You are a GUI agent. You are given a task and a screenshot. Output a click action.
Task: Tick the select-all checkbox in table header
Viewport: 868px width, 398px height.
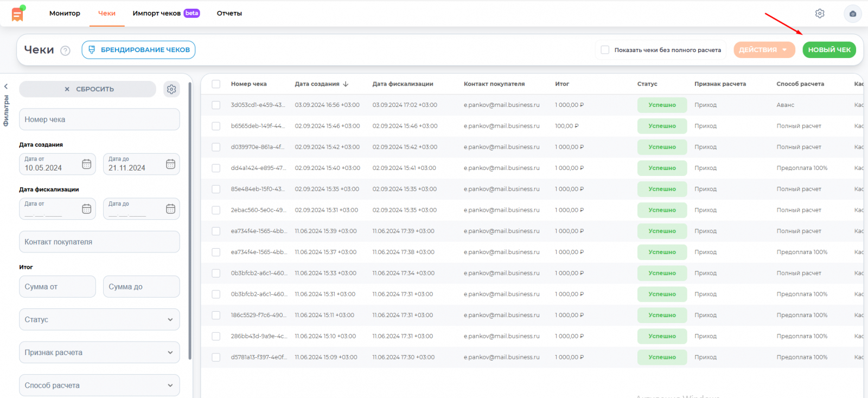[x=216, y=84]
